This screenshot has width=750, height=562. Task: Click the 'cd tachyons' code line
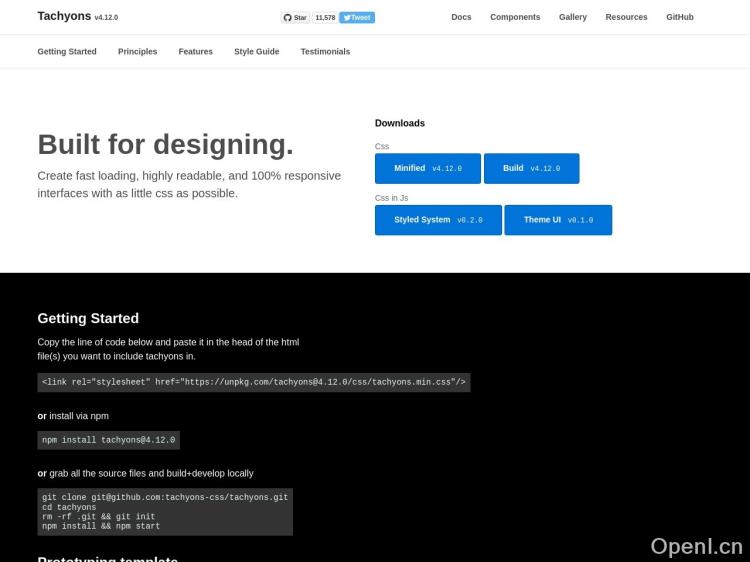point(69,507)
